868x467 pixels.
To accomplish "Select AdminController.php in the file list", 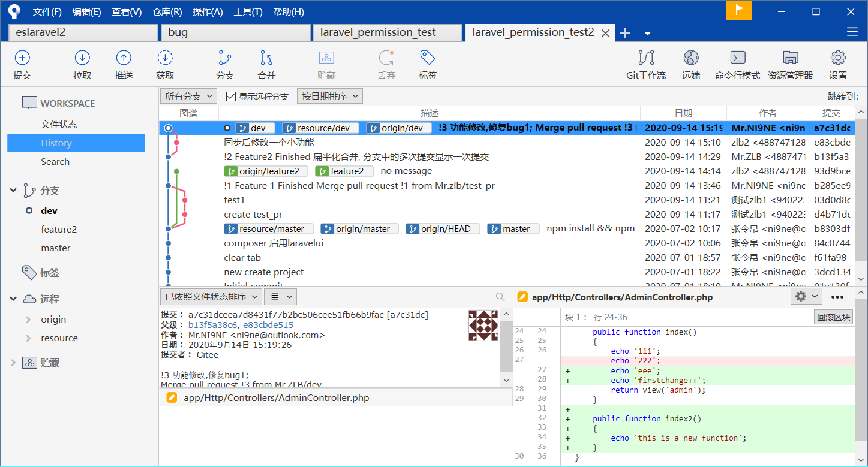I will pos(276,397).
